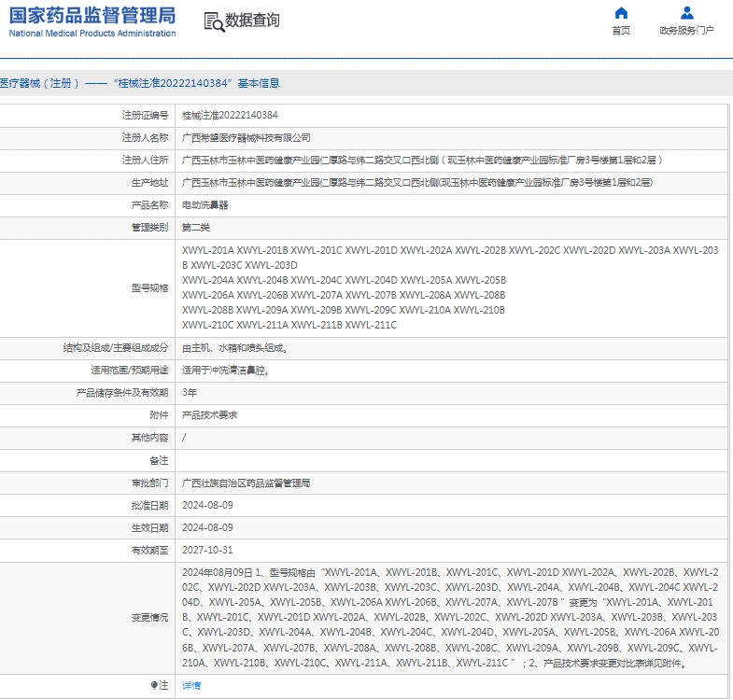Click the 政务服务门户 text label
The width and height of the screenshot is (733, 700).
(x=686, y=31)
